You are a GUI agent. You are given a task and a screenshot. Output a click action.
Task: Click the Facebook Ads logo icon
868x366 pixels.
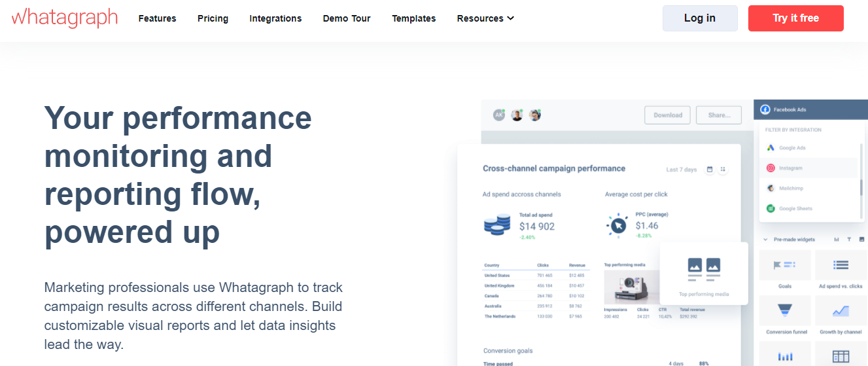point(765,109)
